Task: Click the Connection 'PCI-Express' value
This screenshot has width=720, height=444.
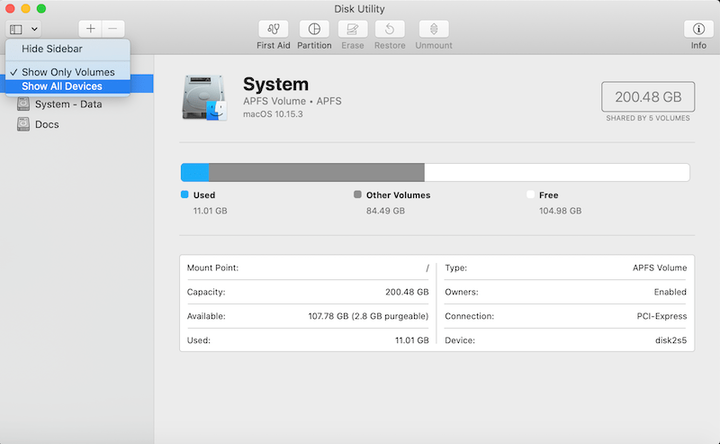Action: coord(662,316)
